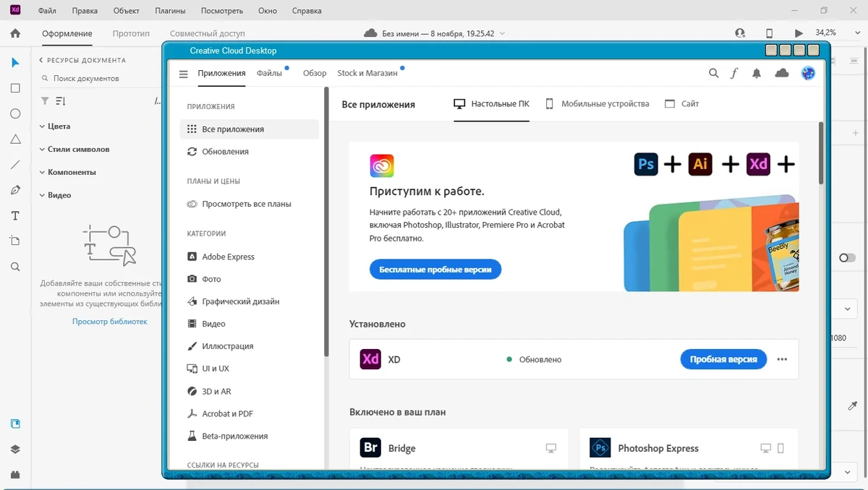Select the Zoom tool in XD toolbar
868x490 pixels.
point(15,267)
